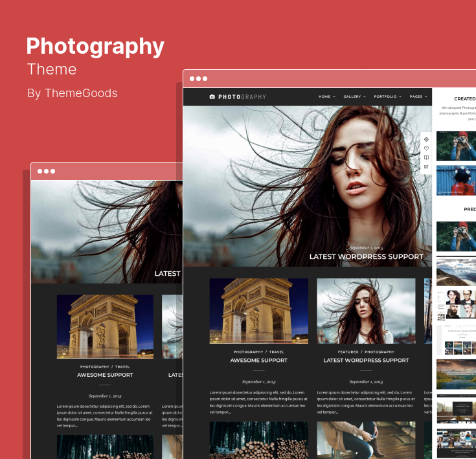
Task: Open AWESOME SUPPORT post title in front window
Action: pos(258,361)
